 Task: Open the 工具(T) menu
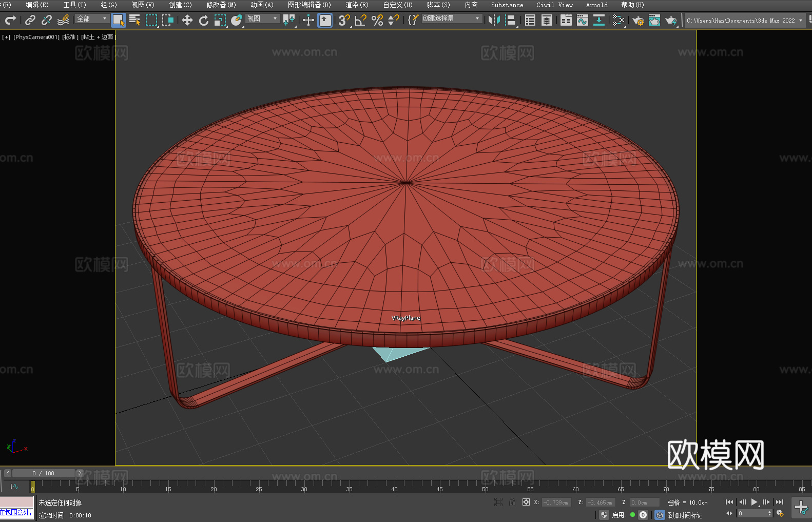pos(75,5)
